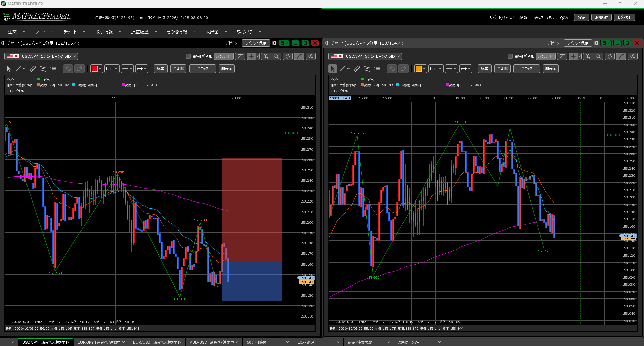Open the 損益履歴 menu
Image resolution: width=644 pixels, height=346 pixels.
click(144, 32)
